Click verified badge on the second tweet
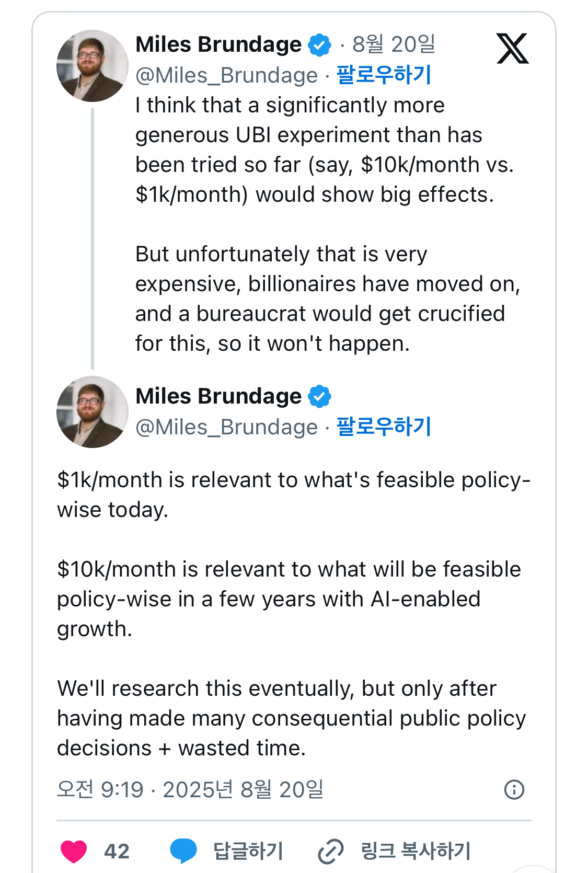 tap(320, 397)
